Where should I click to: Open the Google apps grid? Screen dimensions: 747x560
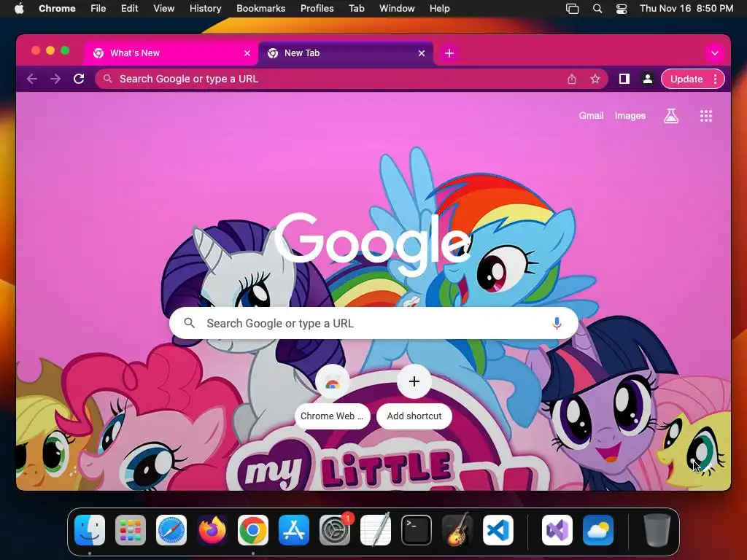(706, 116)
